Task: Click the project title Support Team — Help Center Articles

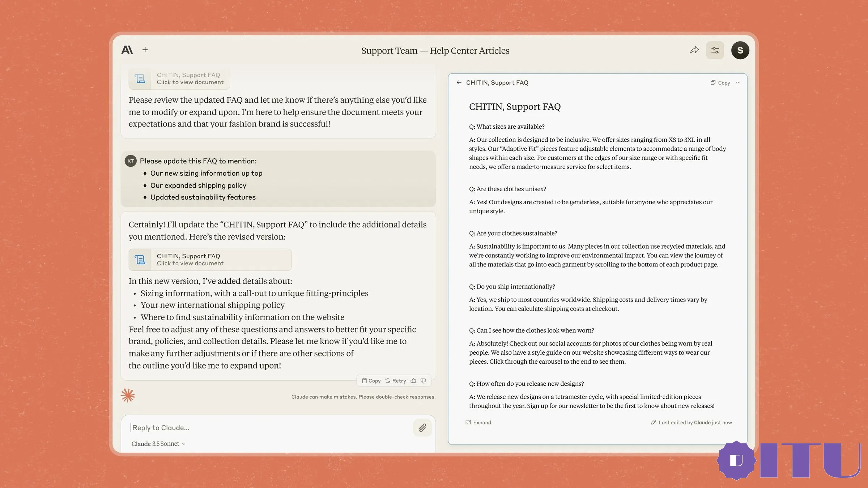Action: (435, 51)
